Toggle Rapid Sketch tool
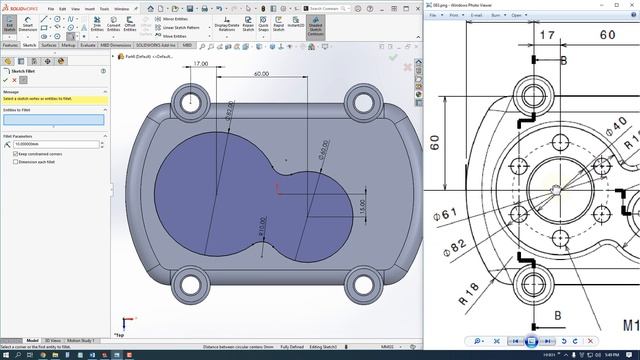This screenshot has width=640, height=360. pyautogui.click(x=278, y=24)
